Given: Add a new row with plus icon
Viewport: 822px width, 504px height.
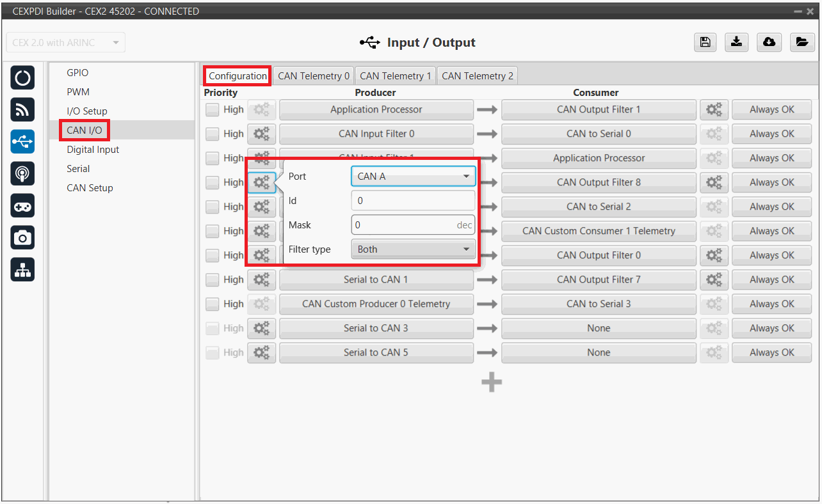Looking at the screenshot, I should pos(491,382).
